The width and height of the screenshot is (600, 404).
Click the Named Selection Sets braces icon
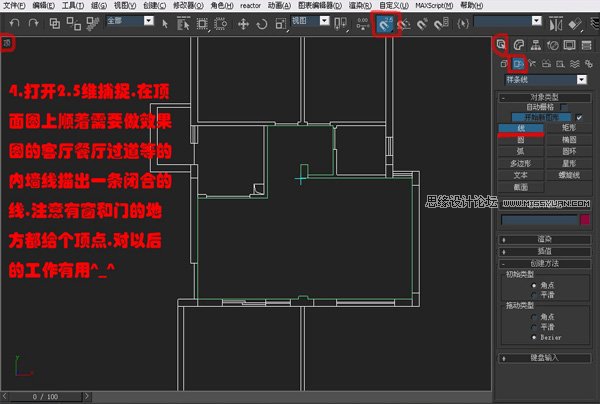coord(463,24)
